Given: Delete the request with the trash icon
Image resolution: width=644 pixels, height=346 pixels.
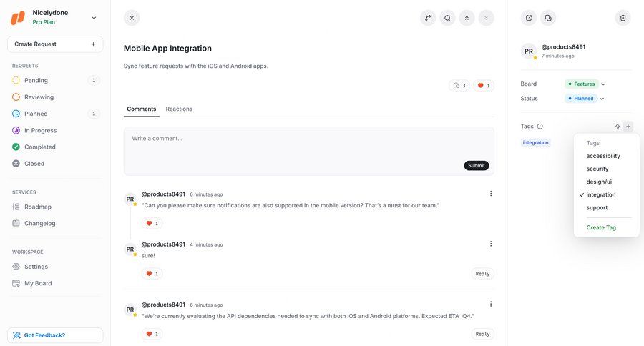Looking at the screenshot, I should click(623, 18).
